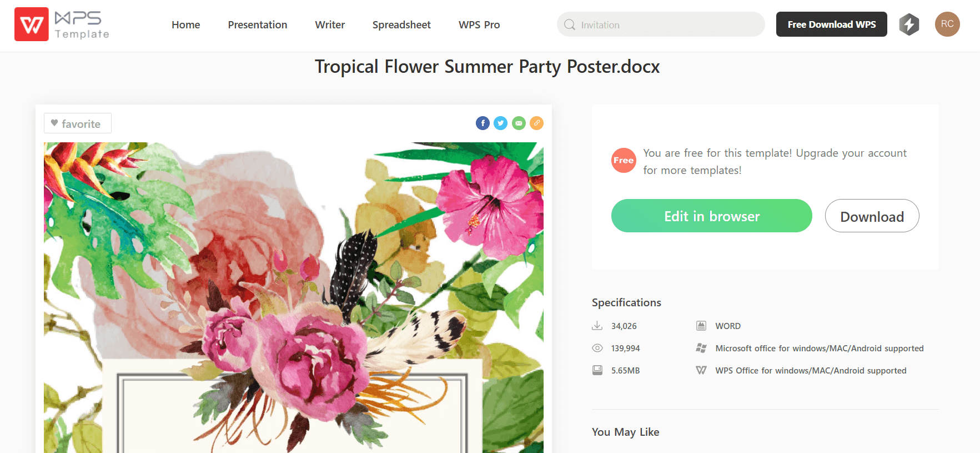Download the poster template
Viewport: 980px width, 453px height.
click(872, 216)
